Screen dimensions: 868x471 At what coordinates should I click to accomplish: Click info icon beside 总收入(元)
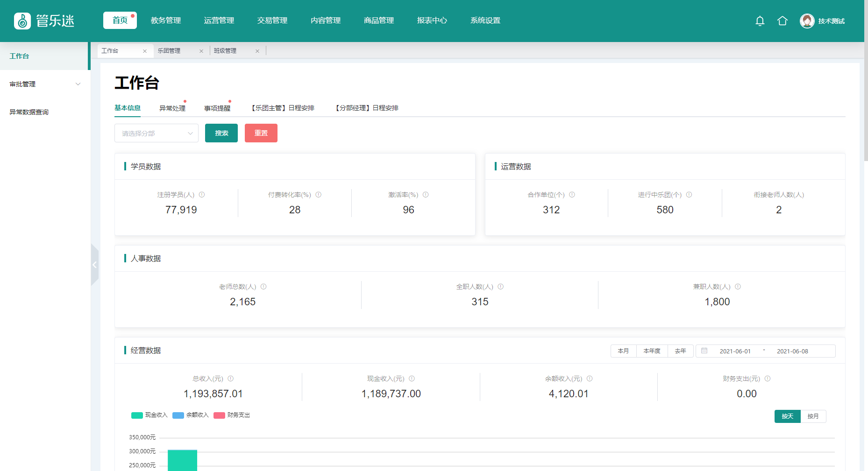point(230,379)
